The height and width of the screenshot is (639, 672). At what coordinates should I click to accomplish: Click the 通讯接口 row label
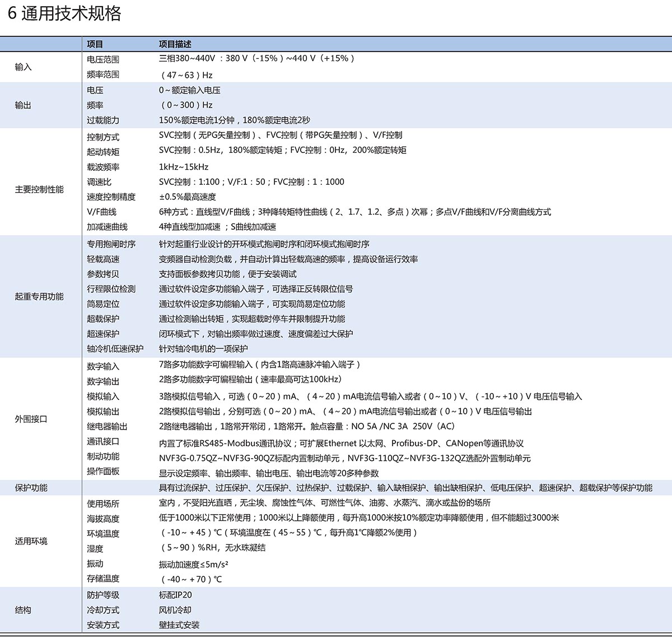pyautogui.click(x=103, y=441)
